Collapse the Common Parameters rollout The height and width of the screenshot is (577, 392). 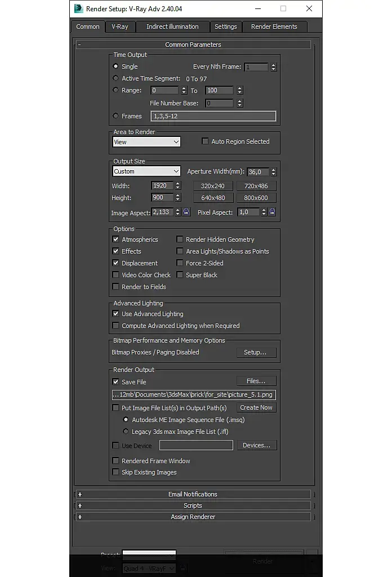[x=193, y=45]
